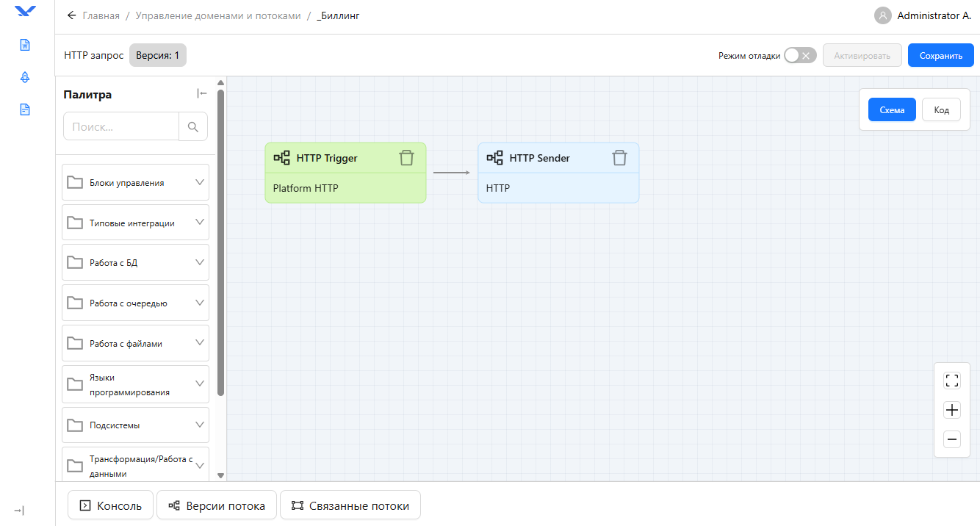
Task: Delete the HTTP Sender block with trash icon
Action: [619, 158]
